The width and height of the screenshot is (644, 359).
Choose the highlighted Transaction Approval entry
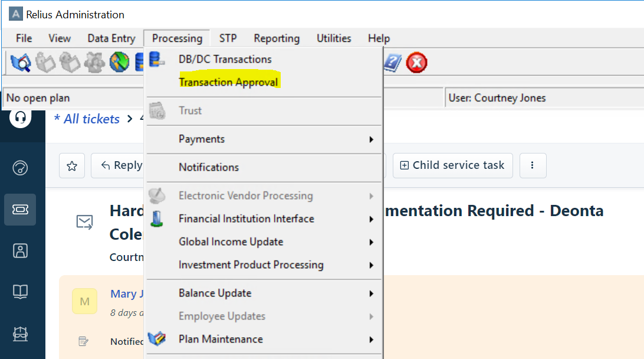coord(228,82)
